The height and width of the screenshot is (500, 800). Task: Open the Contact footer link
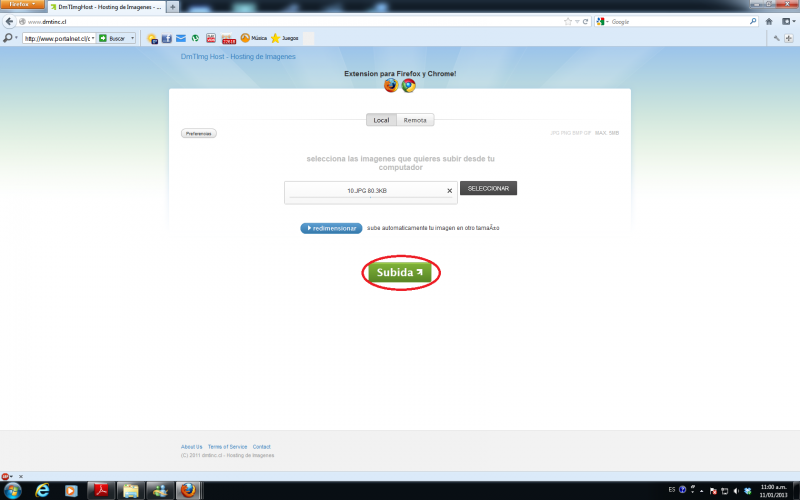[x=261, y=446]
